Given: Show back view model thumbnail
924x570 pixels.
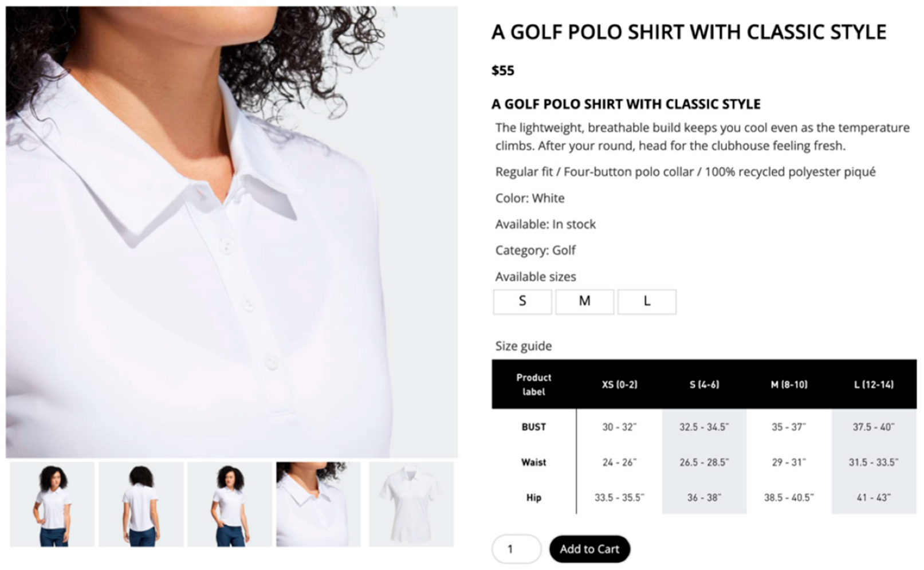Looking at the screenshot, I should 141,504.
